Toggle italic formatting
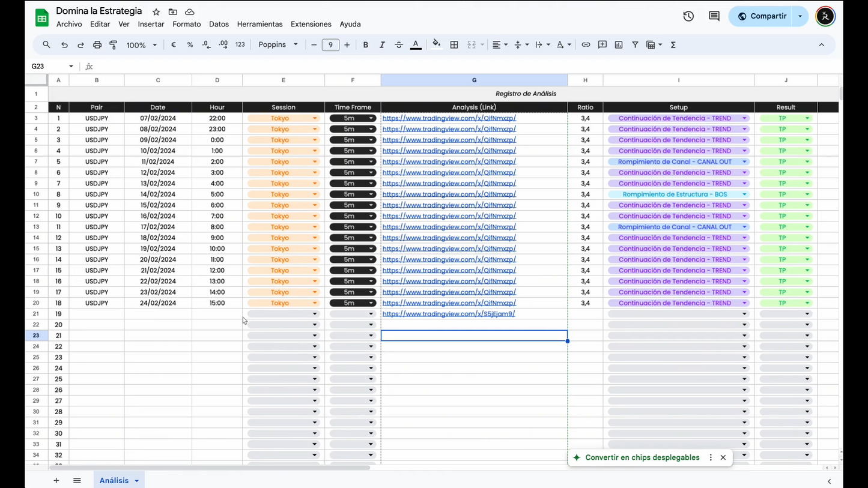868x488 pixels. [382, 45]
